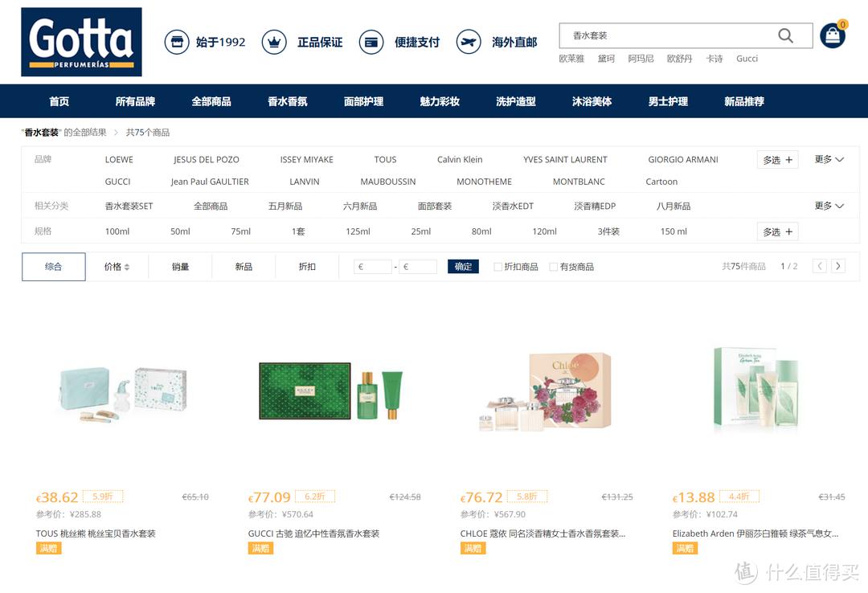Click the 5.9折 discount badge

pyautogui.click(x=103, y=497)
